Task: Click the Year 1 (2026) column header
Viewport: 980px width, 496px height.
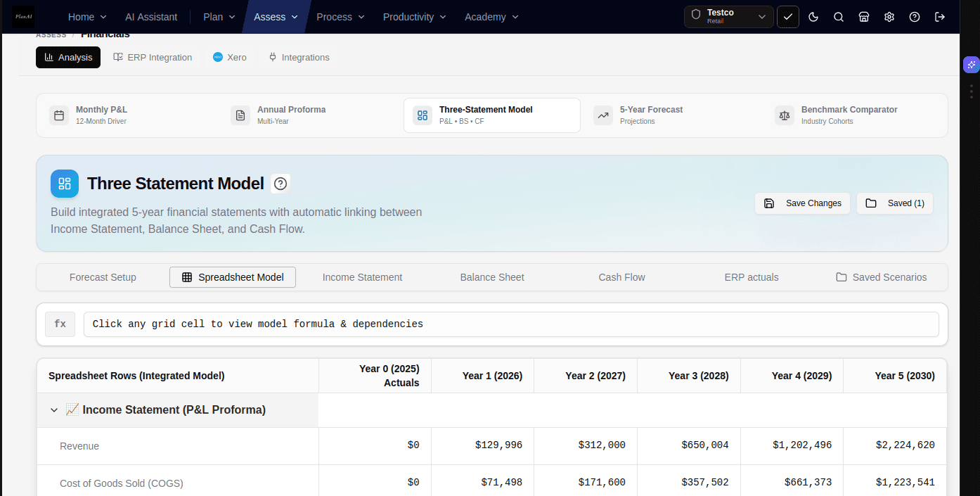Action: pyautogui.click(x=482, y=376)
